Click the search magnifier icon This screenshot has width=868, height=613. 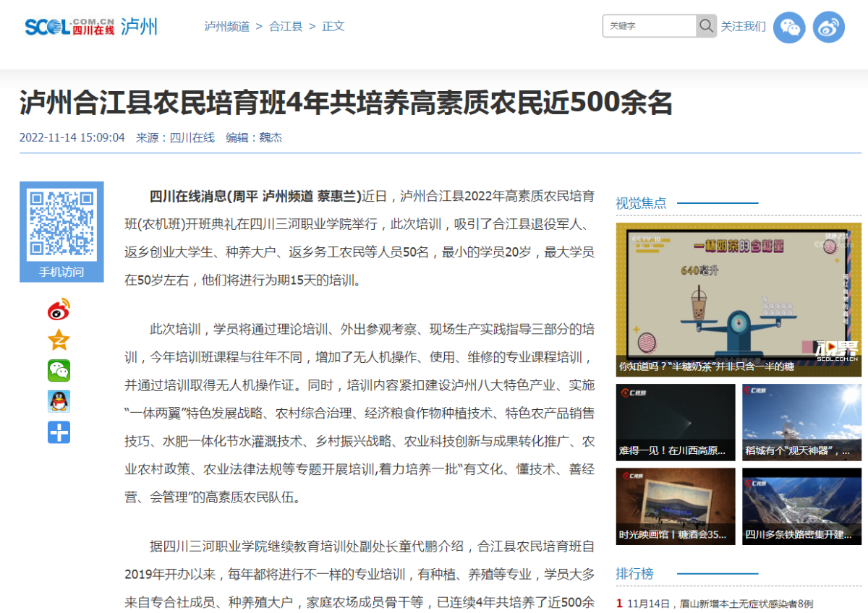coord(705,25)
